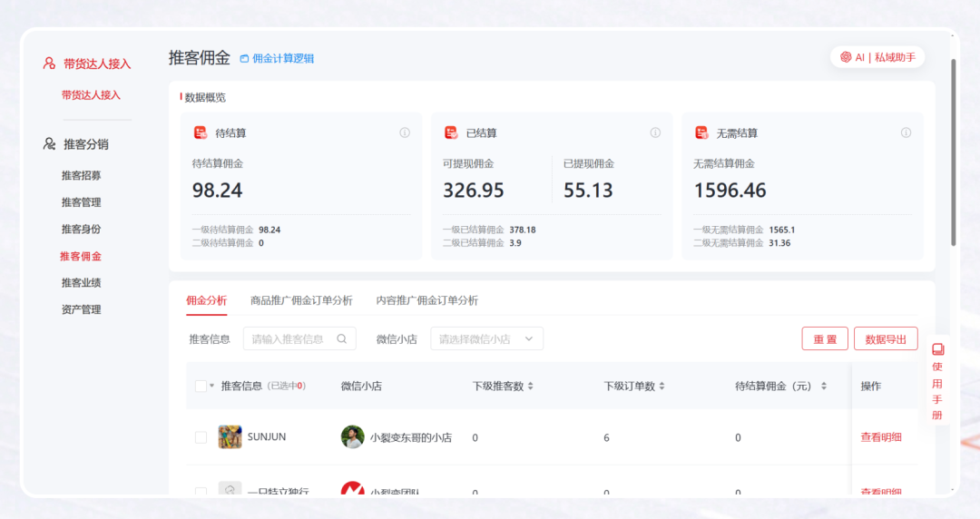Toggle the select-all checkbox in table header
Viewport: 980px width, 519px height.
point(201,387)
